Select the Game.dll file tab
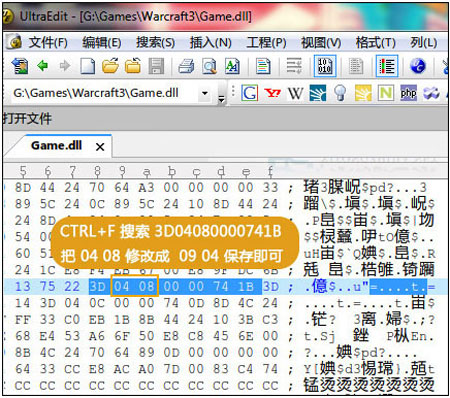 point(56,146)
